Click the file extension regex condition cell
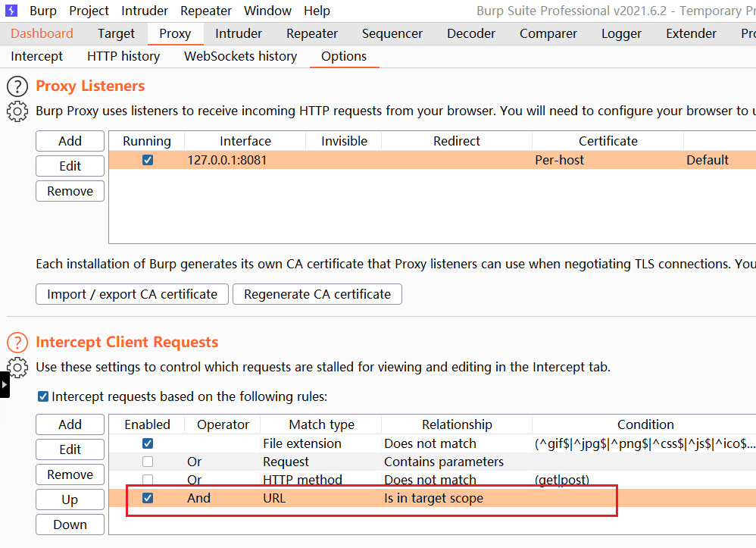The image size is (756, 548). (x=644, y=443)
